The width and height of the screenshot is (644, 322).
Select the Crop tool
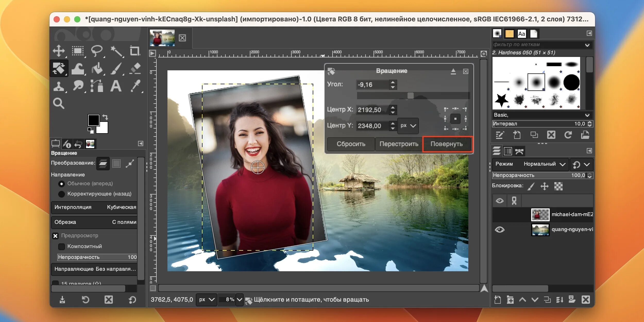135,51
